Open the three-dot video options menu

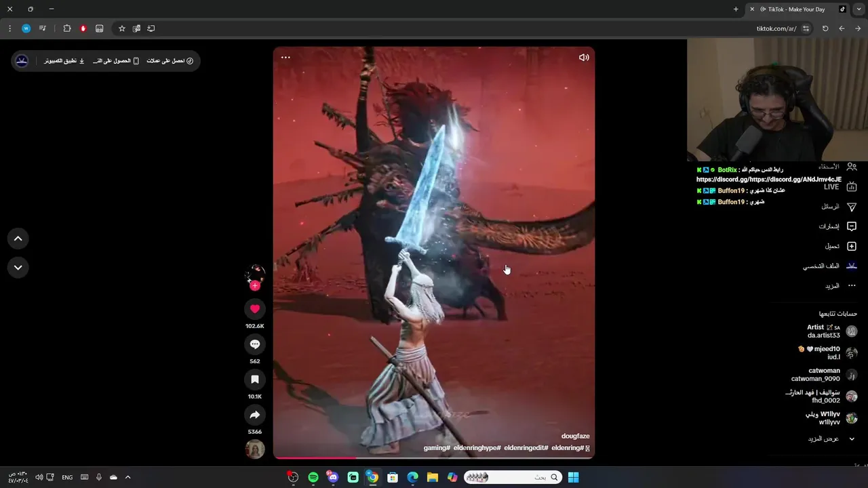(285, 58)
